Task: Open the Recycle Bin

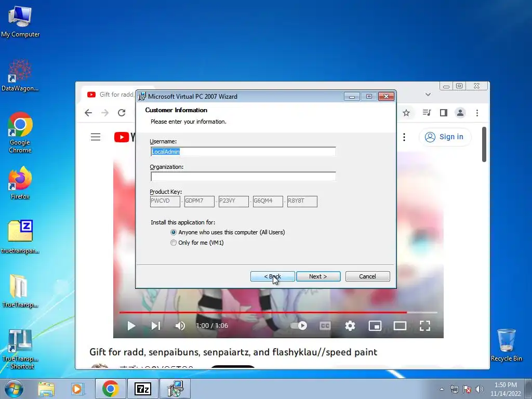Action: click(506, 345)
